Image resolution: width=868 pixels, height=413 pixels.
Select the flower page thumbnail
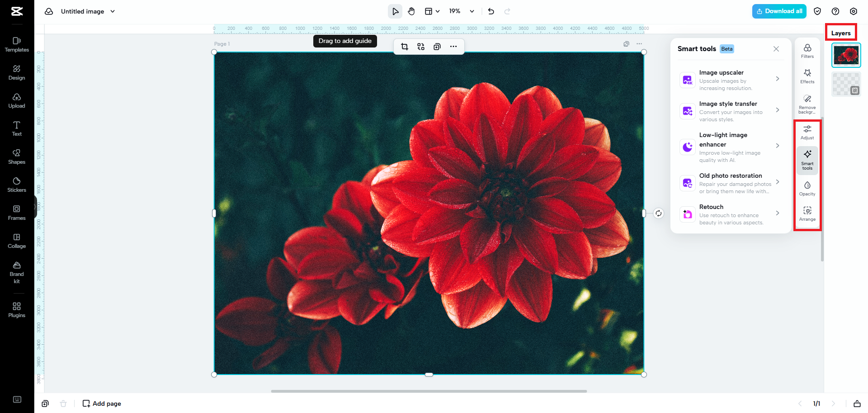(x=846, y=55)
